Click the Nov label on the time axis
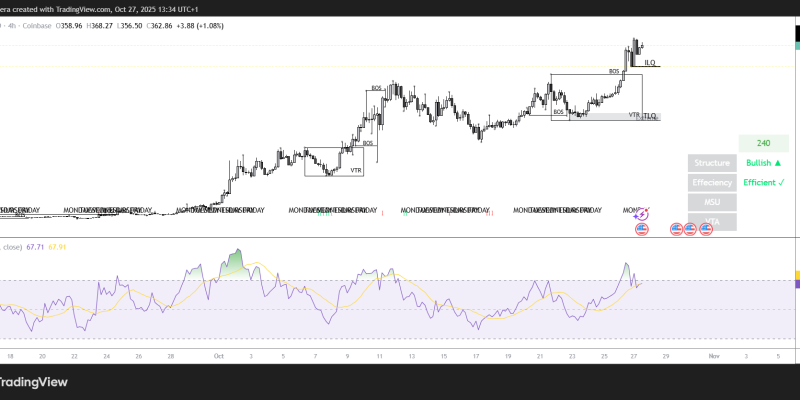800x400 pixels. coord(713,355)
